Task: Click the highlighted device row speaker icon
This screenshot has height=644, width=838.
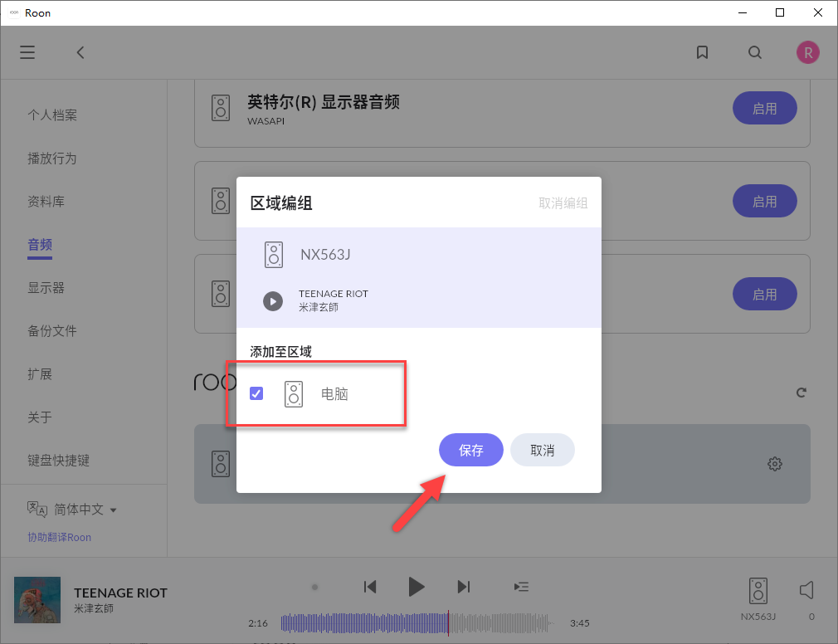Action: (220, 463)
